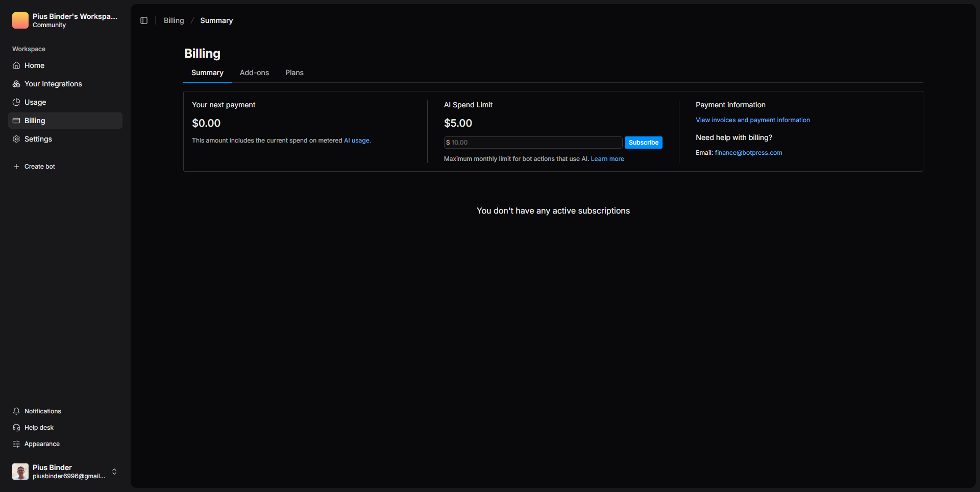
Task: Click the Usage pie chart icon
Action: tap(16, 102)
